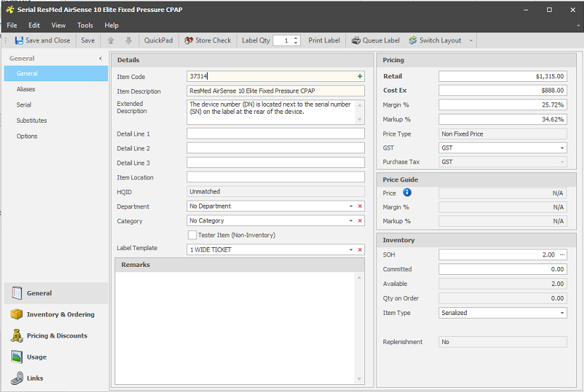
Task: Click the Queue Label printer icon
Action: click(356, 41)
